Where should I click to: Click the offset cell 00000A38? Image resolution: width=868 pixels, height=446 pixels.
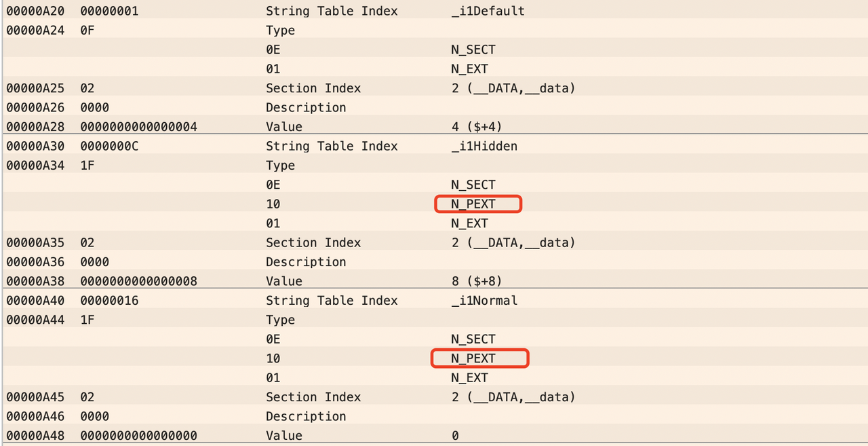[x=35, y=280]
